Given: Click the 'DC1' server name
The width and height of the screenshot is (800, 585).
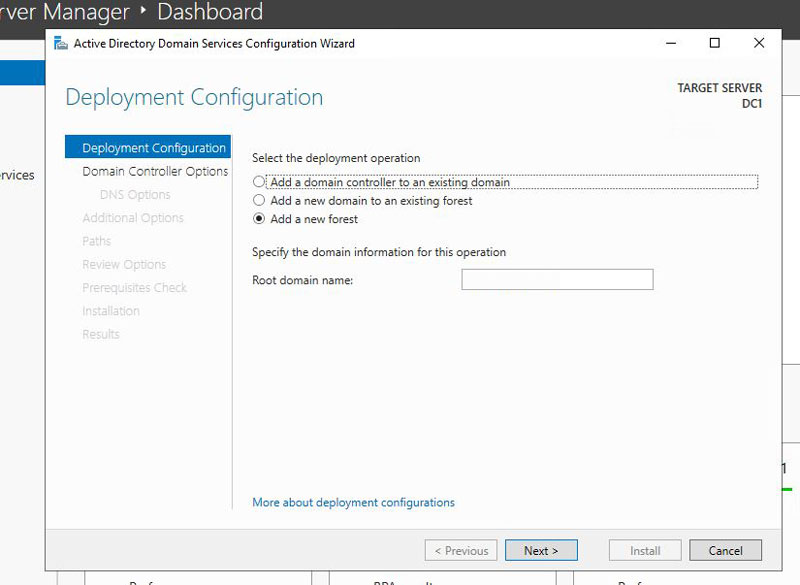Looking at the screenshot, I should (x=752, y=104).
